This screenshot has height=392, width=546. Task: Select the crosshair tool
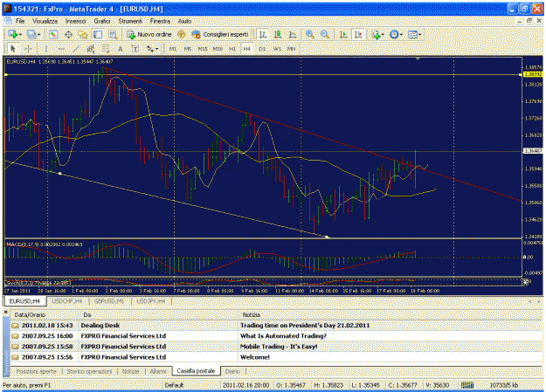[x=29, y=49]
